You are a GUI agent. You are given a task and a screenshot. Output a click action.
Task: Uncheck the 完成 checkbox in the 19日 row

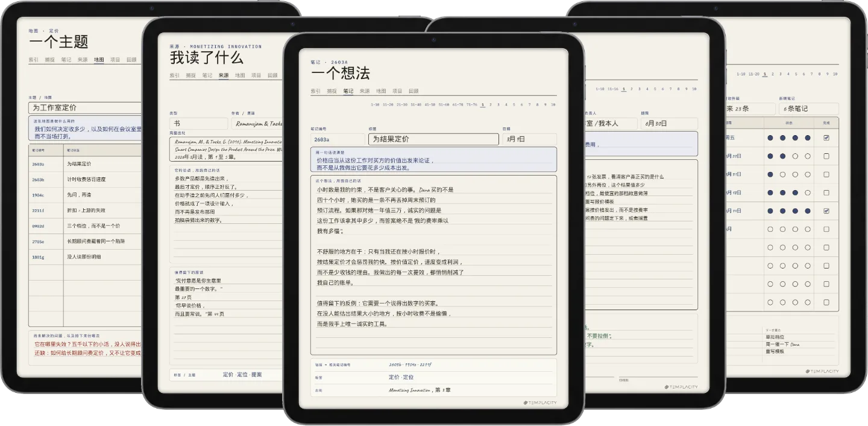click(x=826, y=211)
